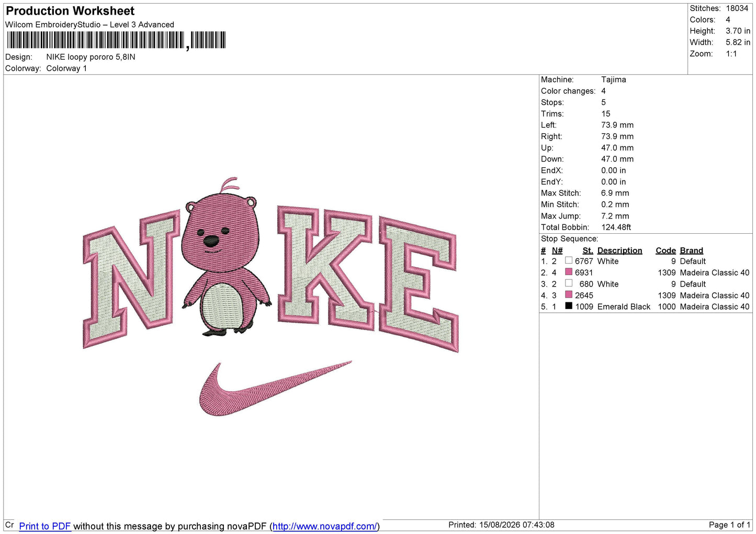Click the Emerald Black description text
Screen dimensions: 756x534
(624, 306)
